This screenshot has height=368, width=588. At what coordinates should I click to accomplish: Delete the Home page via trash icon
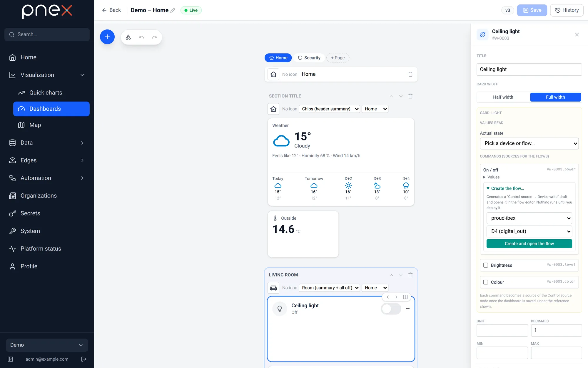click(x=410, y=74)
